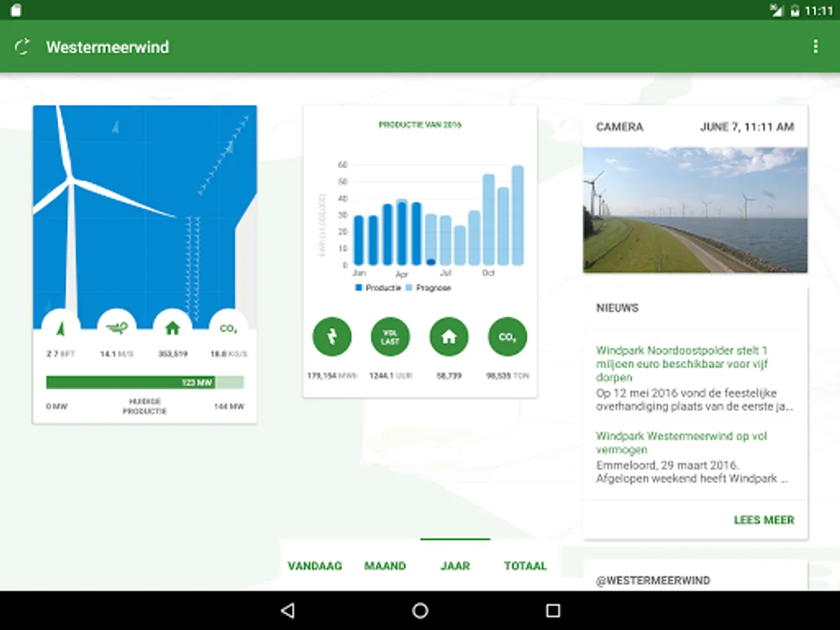This screenshot has width=840, height=630.
Task: Tap the tallest December prognosis bar
Action: (517, 216)
